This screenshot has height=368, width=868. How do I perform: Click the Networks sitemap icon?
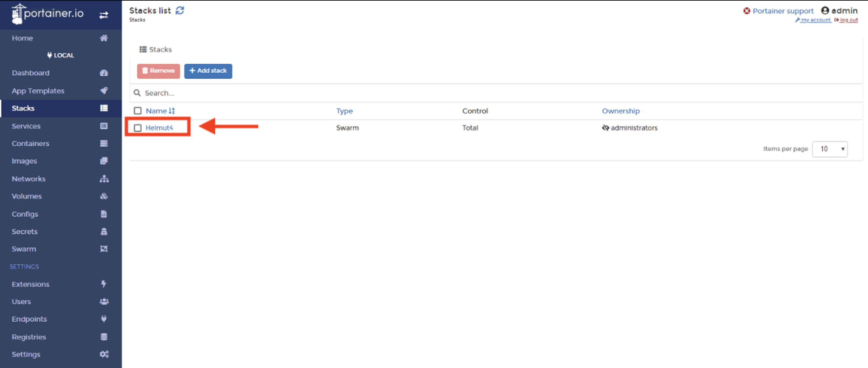104,179
